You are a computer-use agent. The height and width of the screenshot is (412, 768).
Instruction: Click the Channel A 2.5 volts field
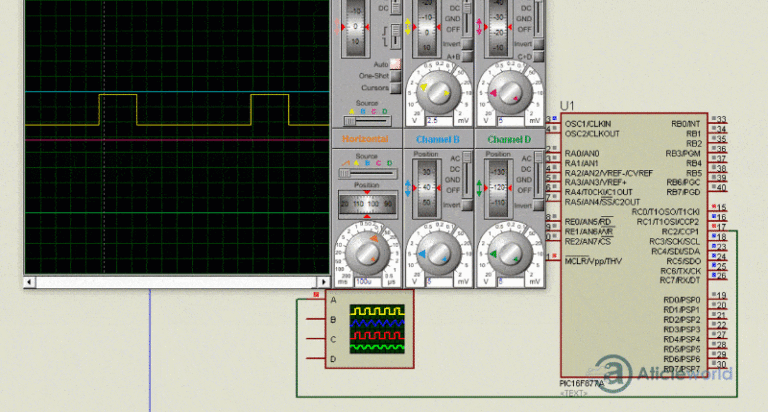(439, 121)
